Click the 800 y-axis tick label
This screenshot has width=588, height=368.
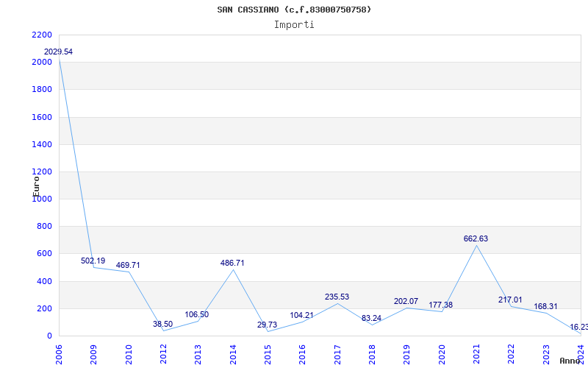pos(44,227)
